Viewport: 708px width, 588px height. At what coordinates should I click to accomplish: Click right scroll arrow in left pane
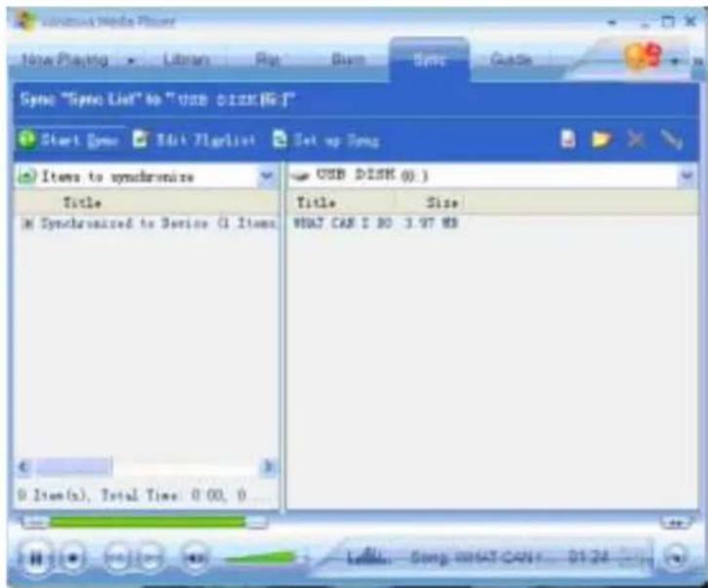268,466
